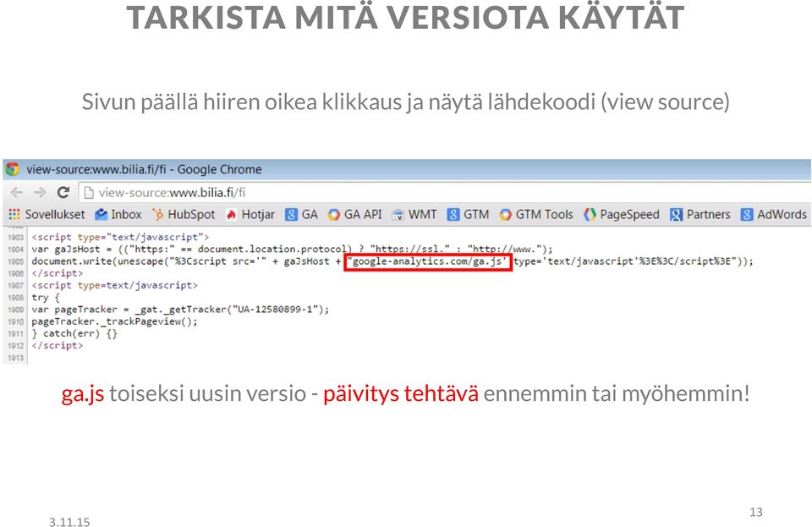Open the GA API bookmark

[x=354, y=214]
